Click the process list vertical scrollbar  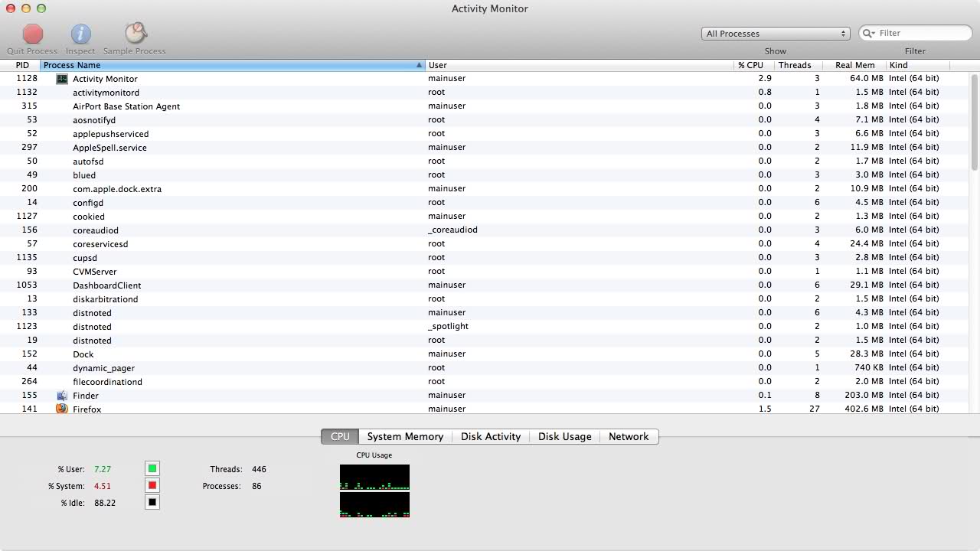point(975,122)
